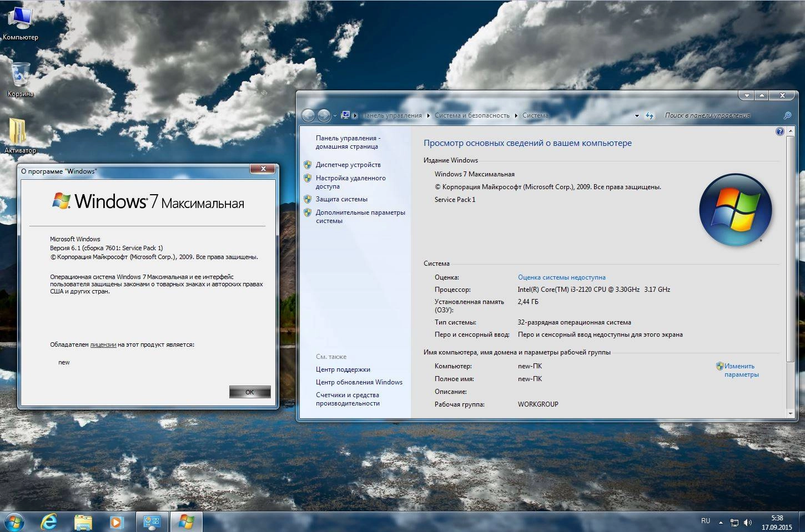Click the RU language indicator

[705, 521]
